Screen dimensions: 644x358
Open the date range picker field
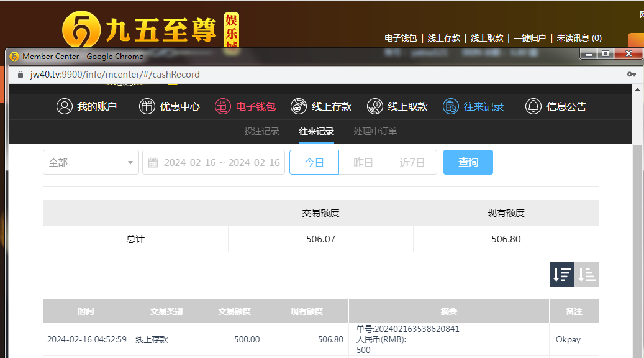tap(214, 162)
